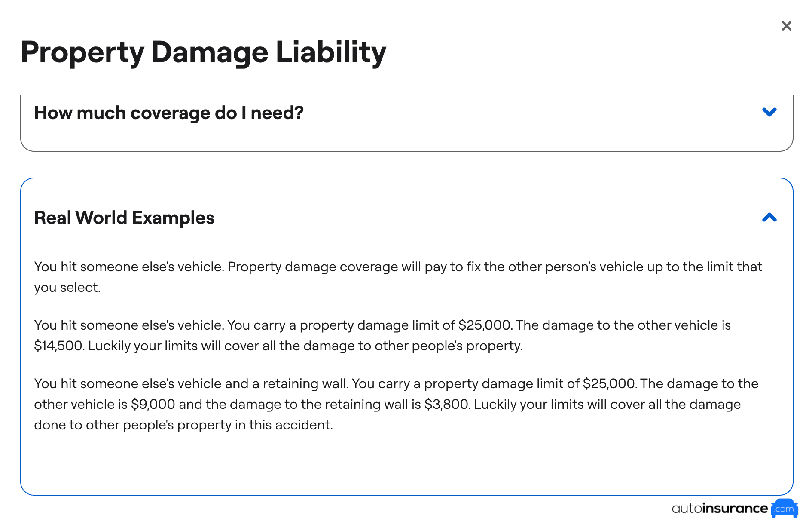Click the $14,500 damage amount
The width and height of the screenshot is (812, 521).
[x=58, y=346]
